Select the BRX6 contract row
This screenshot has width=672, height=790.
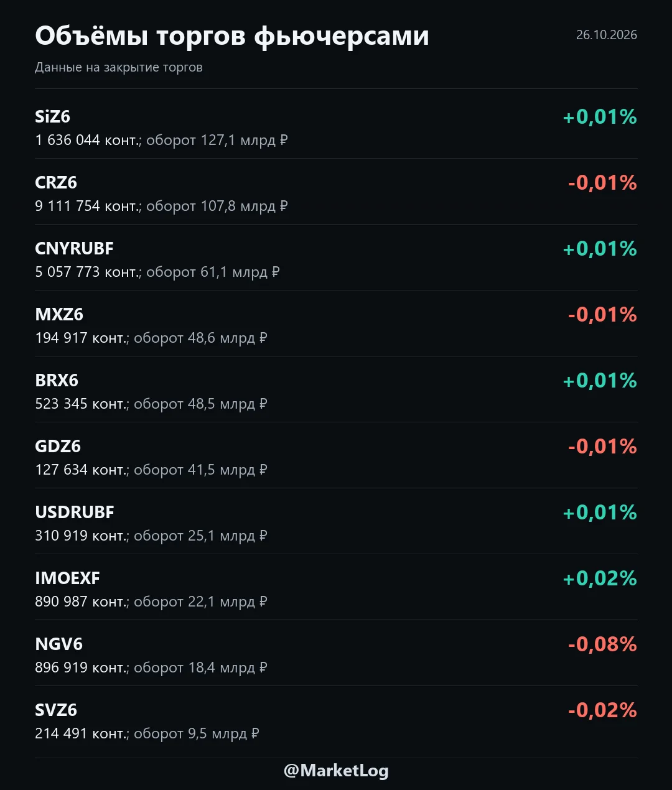pyautogui.click(x=336, y=389)
